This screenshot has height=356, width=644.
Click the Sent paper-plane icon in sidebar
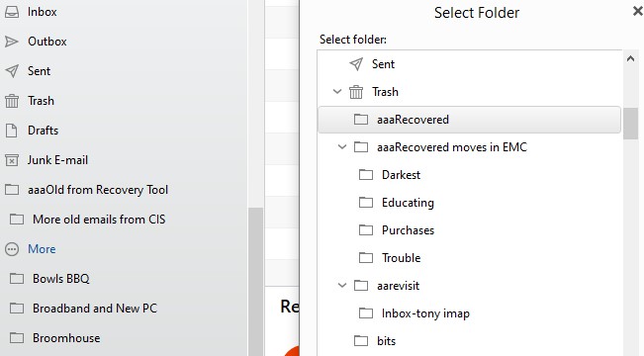tap(12, 71)
